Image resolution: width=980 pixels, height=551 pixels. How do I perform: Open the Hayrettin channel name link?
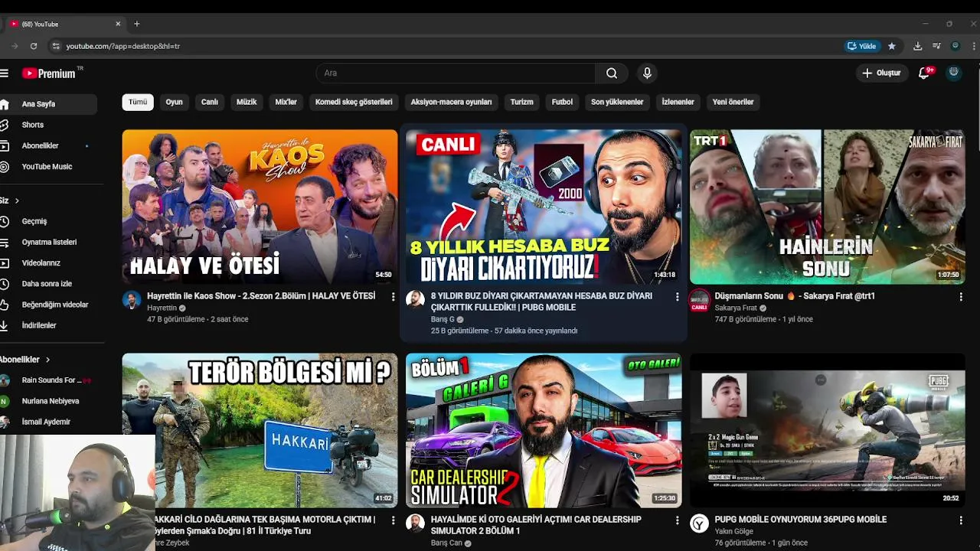coord(162,308)
